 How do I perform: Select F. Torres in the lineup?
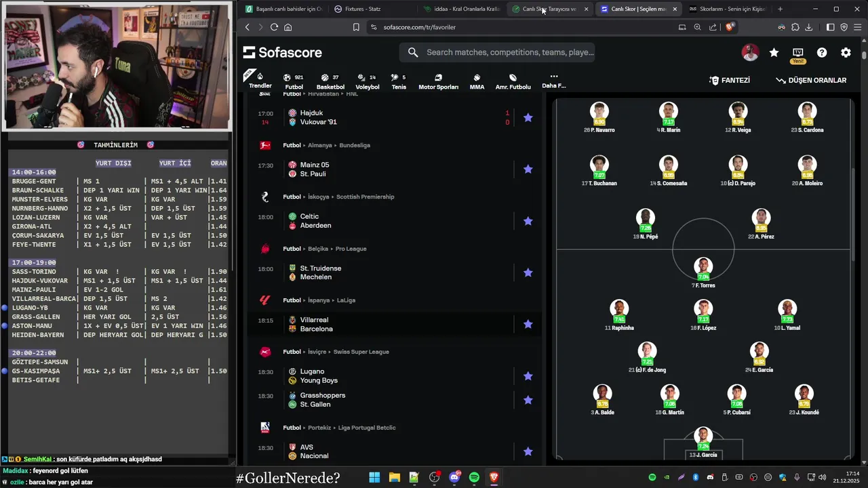click(x=703, y=273)
